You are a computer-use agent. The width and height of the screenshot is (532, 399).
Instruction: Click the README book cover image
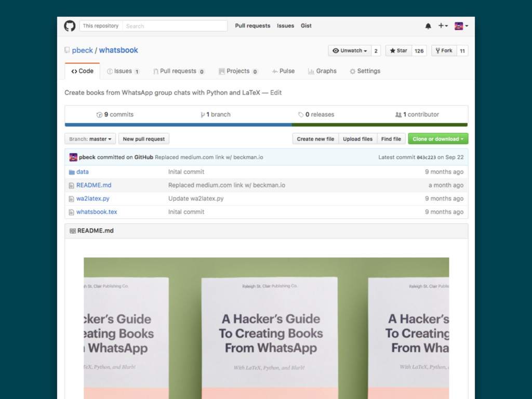click(x=267, y=328)
